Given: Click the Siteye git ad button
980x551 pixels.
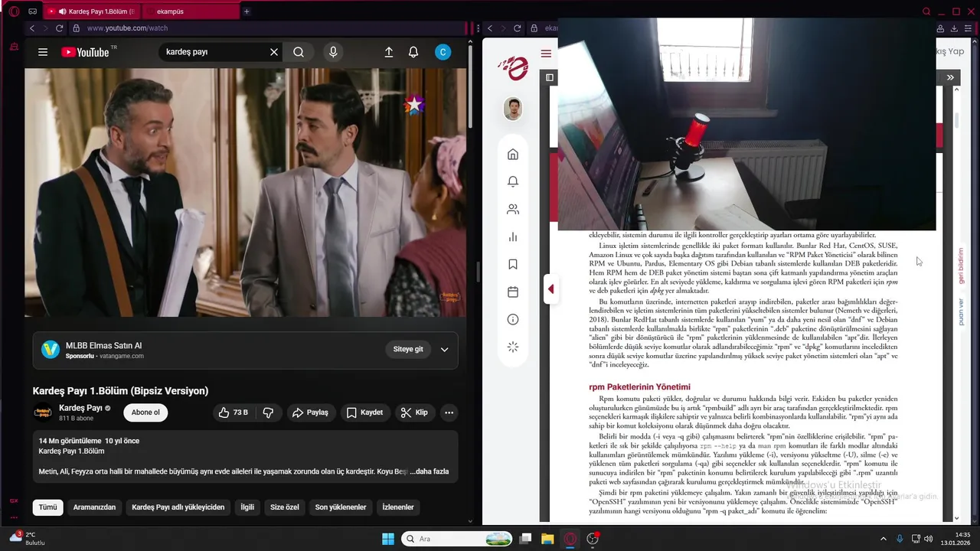Looking at the screenshot, I should [x=408, y=349].
